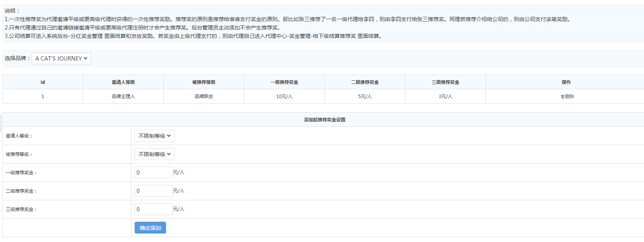Click the 确定添加 button
Image resolution: width=644 pixels, height=242 pixels.
(x=150, y=228)
